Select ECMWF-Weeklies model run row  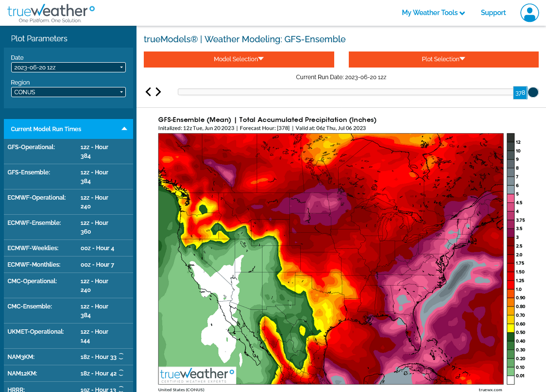click(x=68, y=248)
